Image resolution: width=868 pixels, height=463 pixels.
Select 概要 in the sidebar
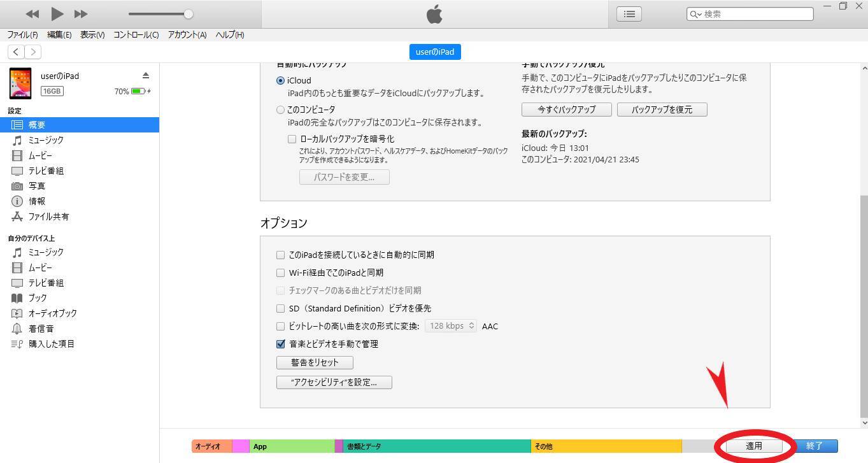[x=80, y=125]
